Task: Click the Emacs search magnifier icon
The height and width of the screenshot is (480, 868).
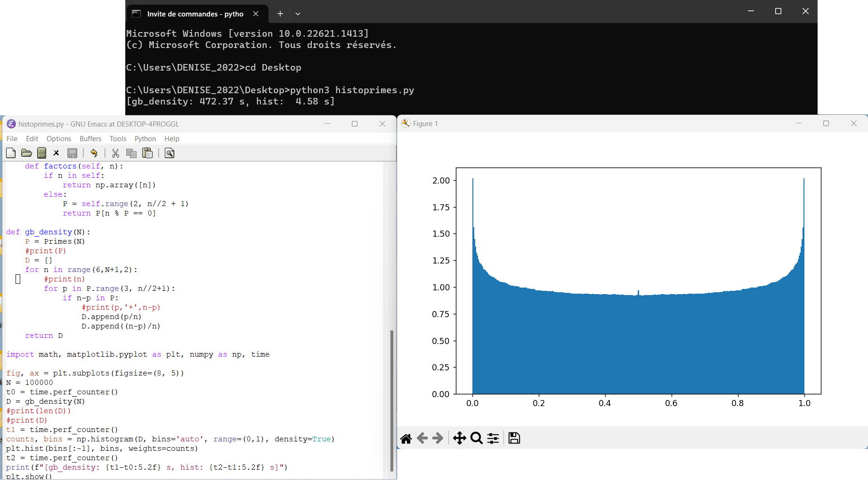Action: pos(170,153)
